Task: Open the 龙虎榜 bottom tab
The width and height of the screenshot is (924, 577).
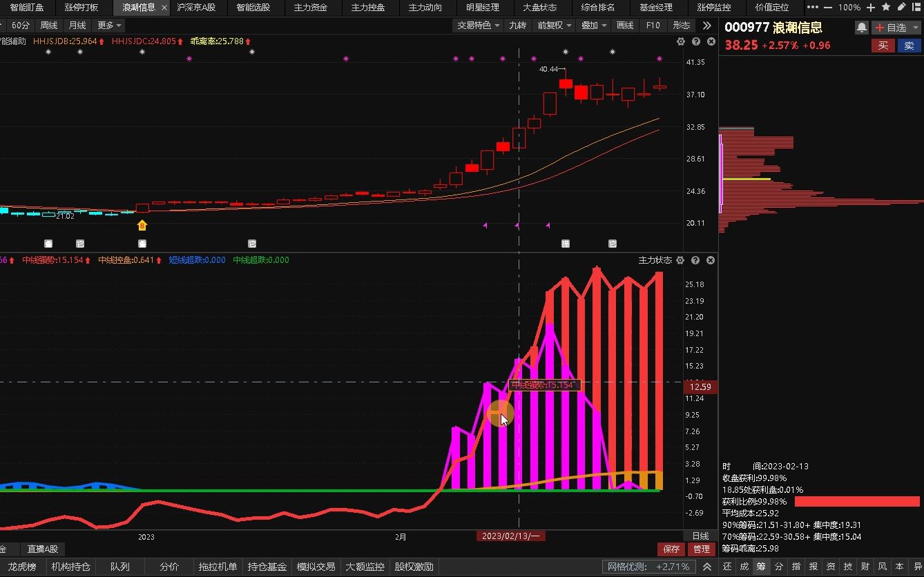Action: tap(22, 567)
